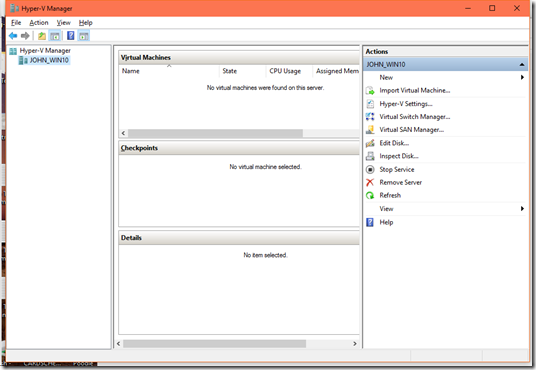536x370 pixels.
Task: Click the Virtual Machines horizontal scrollbar thumb
Action: pyautogui.click(x=215, y=133)
